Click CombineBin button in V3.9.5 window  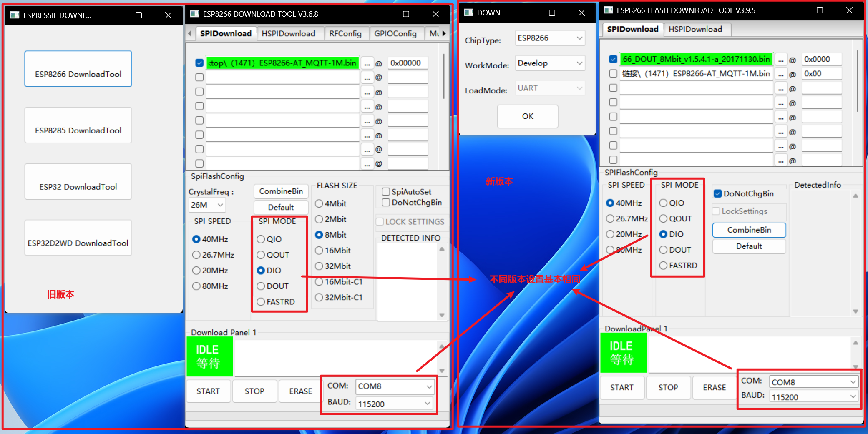tap(749, 230)
